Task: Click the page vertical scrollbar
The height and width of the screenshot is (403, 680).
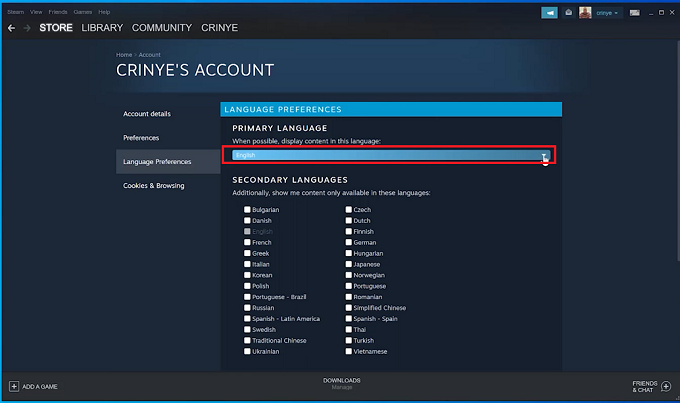Action: [678, 151]
